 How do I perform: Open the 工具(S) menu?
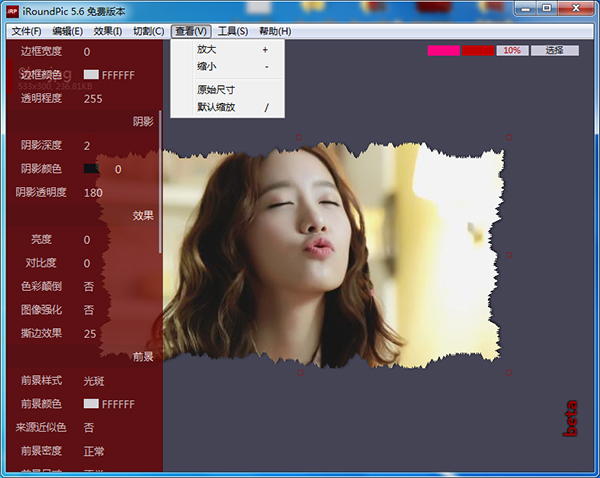(x=232, y=32)
